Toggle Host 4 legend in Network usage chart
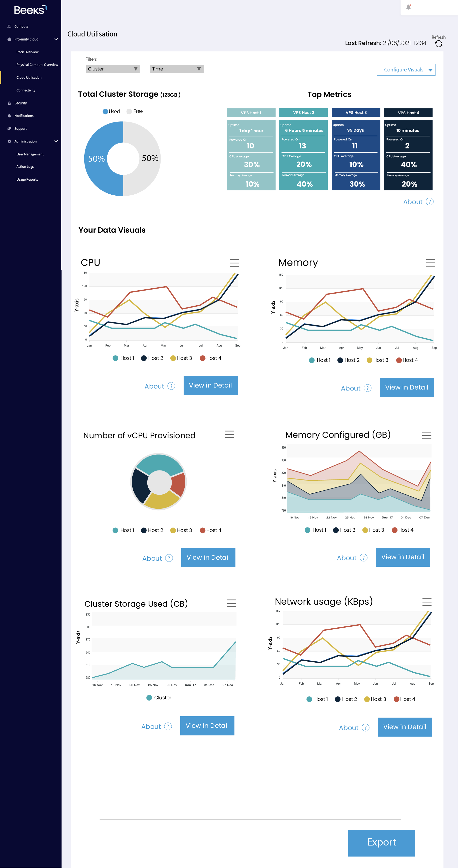This screenshot has height=868, width=458. coord(405,699)
